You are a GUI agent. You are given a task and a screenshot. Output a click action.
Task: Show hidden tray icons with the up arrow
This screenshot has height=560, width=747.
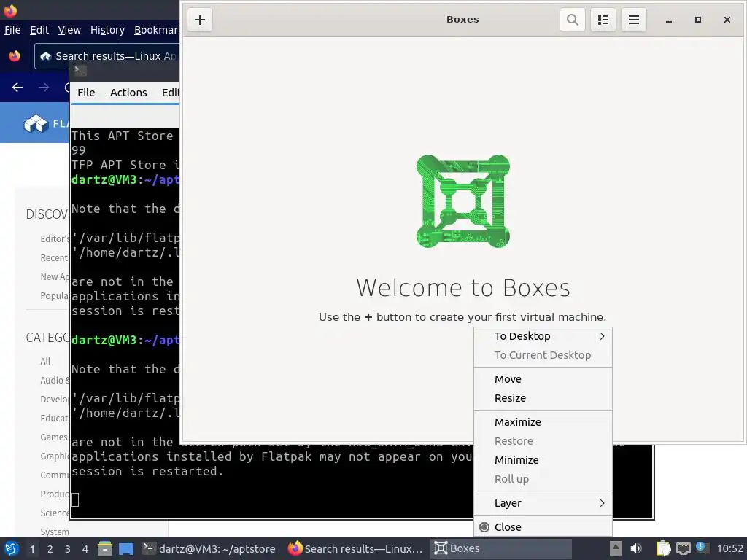click(x=616, y=548)
